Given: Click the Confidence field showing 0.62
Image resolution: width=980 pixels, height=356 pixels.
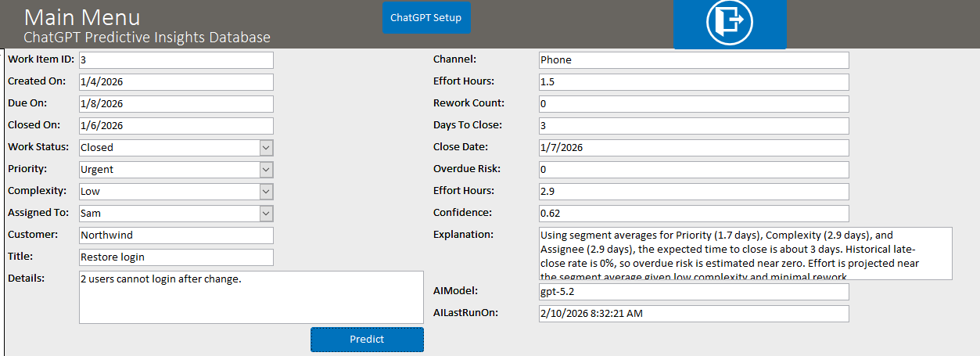Looking at the screenshot, I should (x=693, y=214).
